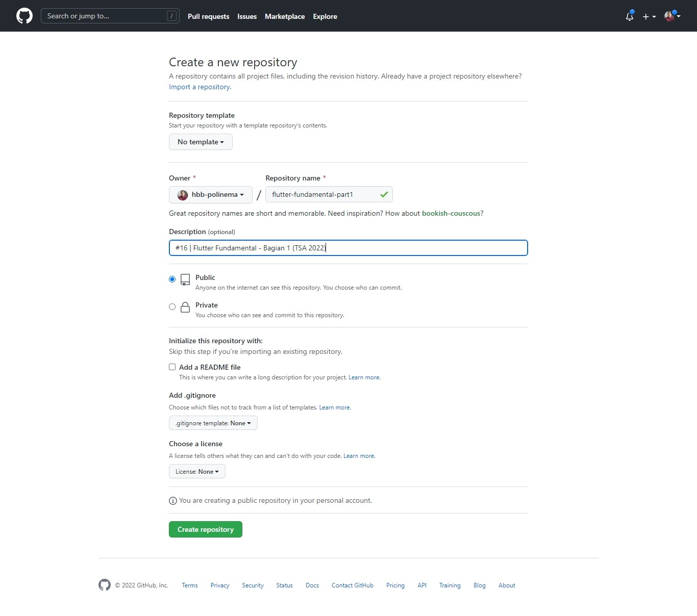Select the Private visibility radio button
Viewport: 697px width, 616px height.
tap(172, 306)
